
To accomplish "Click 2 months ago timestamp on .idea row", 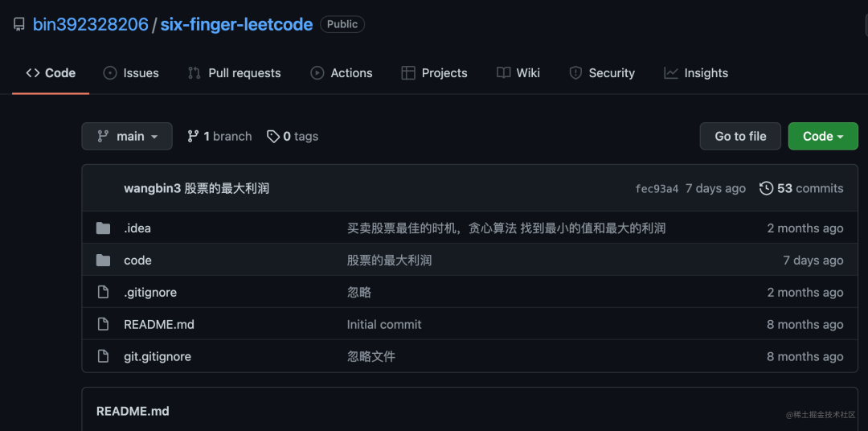I will tap(805, 228).
